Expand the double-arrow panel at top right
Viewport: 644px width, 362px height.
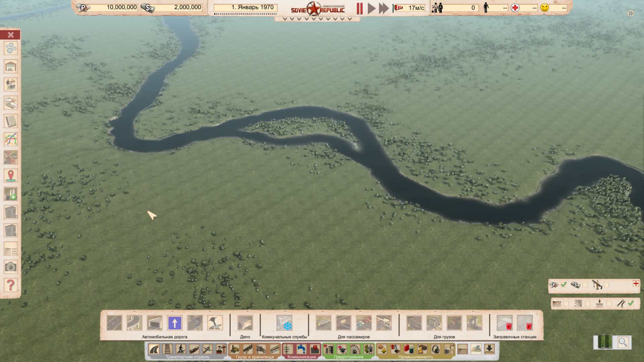(631, 13)
